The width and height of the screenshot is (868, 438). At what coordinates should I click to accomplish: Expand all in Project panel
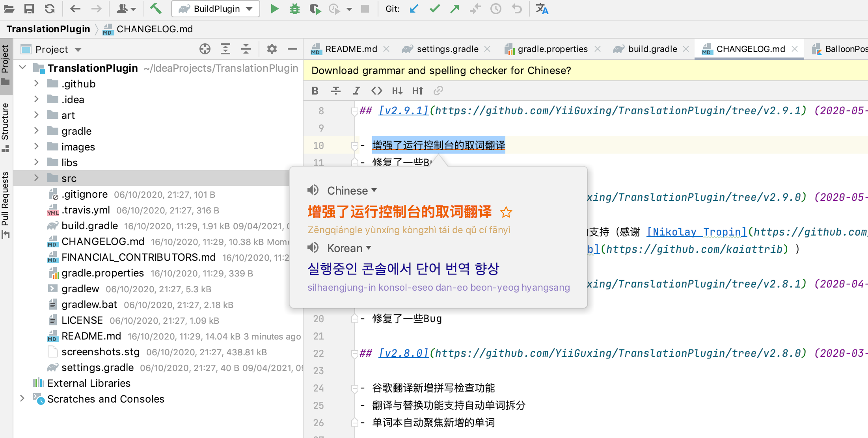[x=225, y=49]
